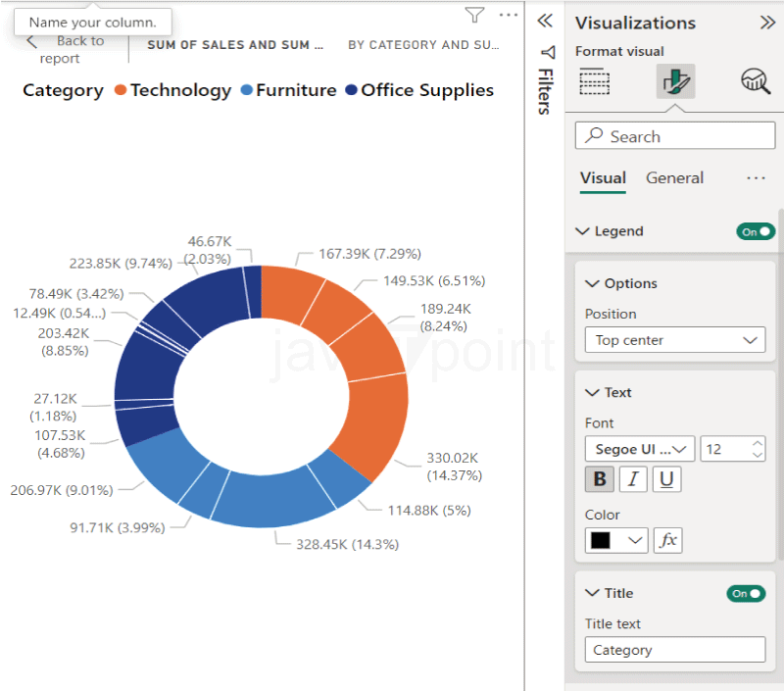The width and height of the screenshot is (784, 691).
Task: Toggle bold legend text
Action: point(600,479)
